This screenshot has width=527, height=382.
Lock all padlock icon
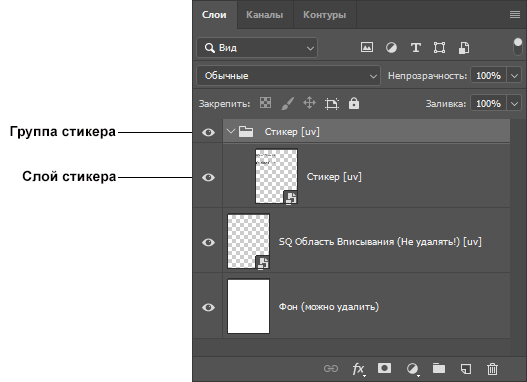(354, 103)
